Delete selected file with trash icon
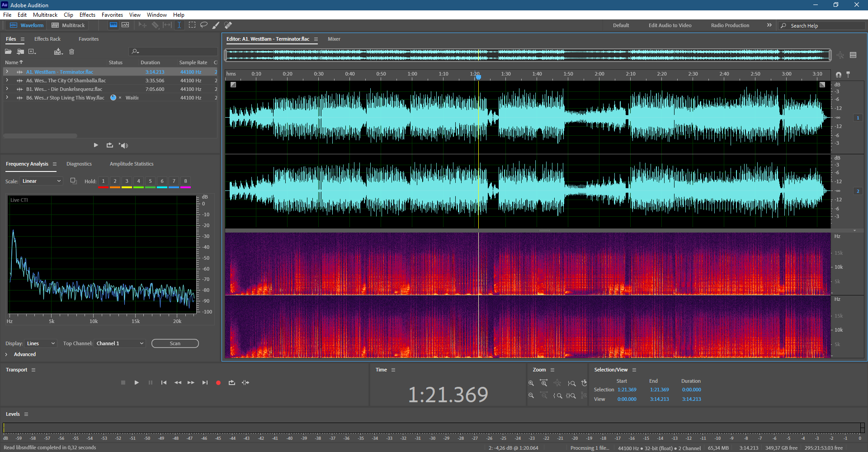Image resolution: width=868 pixels, height=452 pixels. tap(71, 52)
